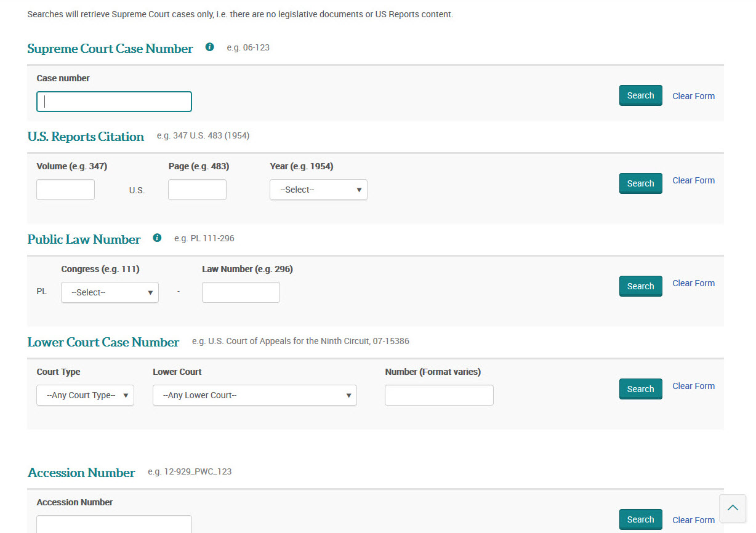Click inside the Case number input field
Viewport: 756px width, 533px height.
114,101
